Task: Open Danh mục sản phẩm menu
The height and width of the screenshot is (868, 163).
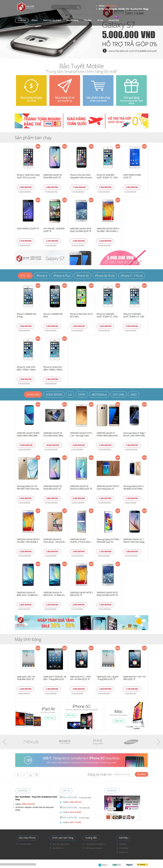Action: coord(52,20)
